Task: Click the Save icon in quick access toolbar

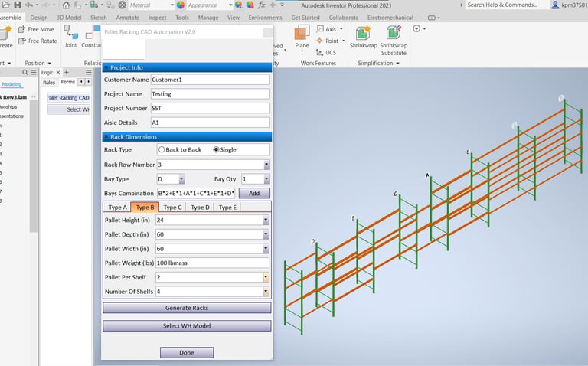Action: (x=18, y=5)
